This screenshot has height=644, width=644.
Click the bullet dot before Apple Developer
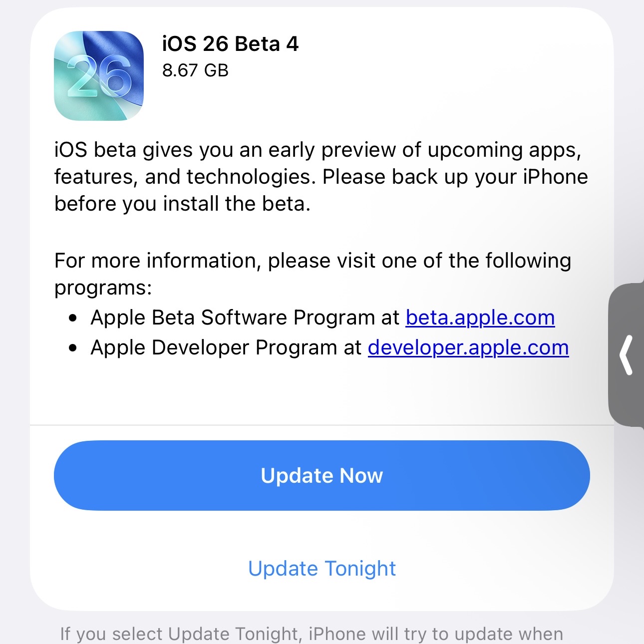(73, 348)
